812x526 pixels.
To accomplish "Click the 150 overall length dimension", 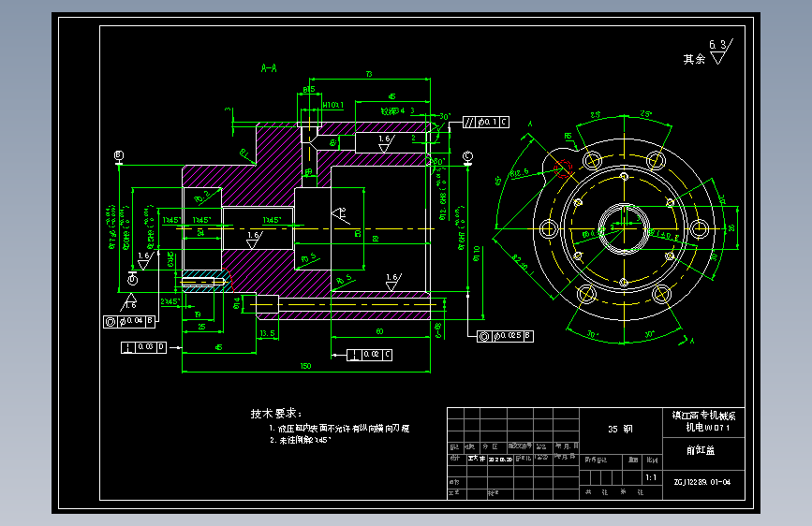I will [x=305, y=366].
